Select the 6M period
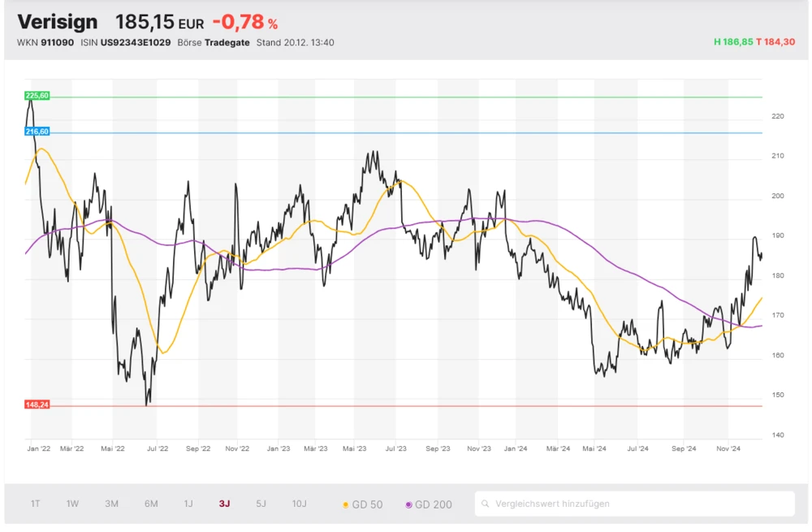 150,504
